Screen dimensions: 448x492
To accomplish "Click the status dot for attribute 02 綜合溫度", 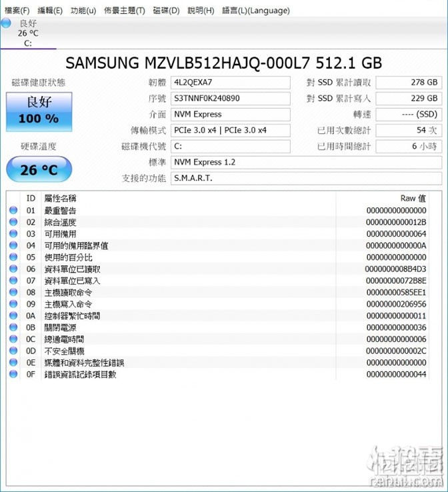I will tap(13, 222).
